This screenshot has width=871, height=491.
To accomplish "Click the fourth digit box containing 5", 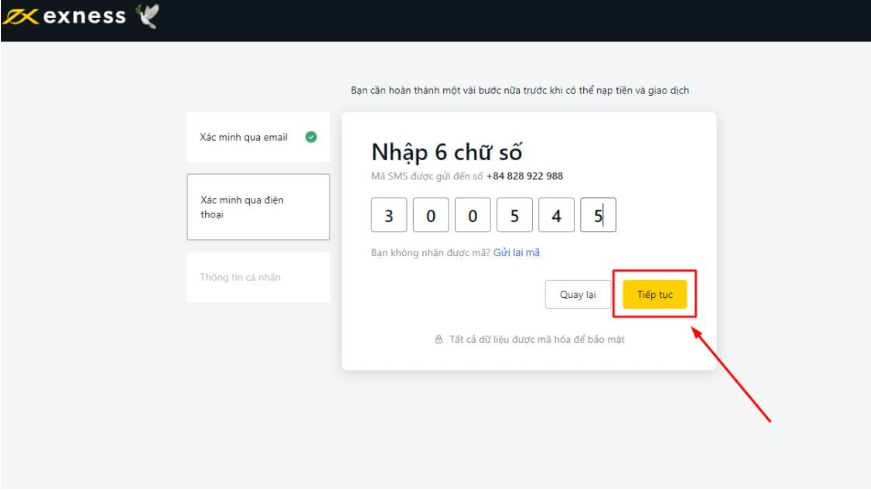I will pyautogui.click(x=514, y=215).
